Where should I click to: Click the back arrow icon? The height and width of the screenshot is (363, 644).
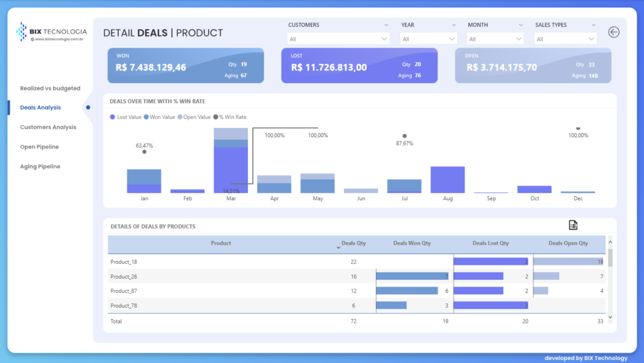coord(614,32)
